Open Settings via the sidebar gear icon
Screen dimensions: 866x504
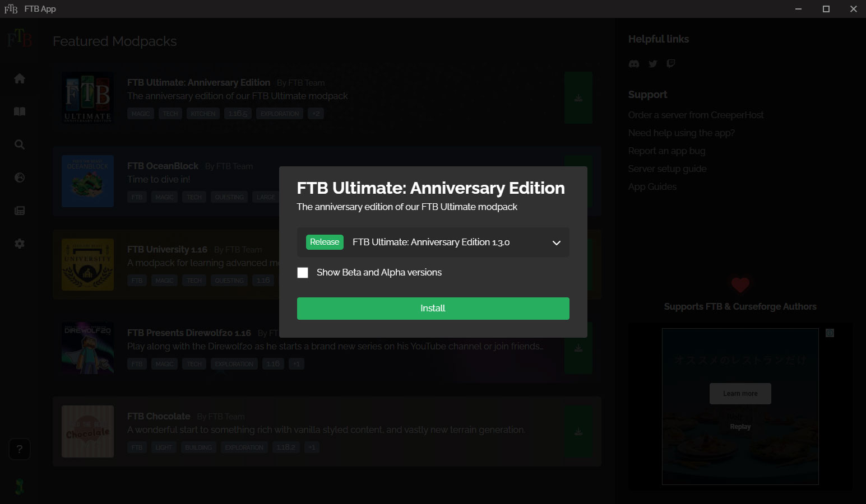[20, 244]
